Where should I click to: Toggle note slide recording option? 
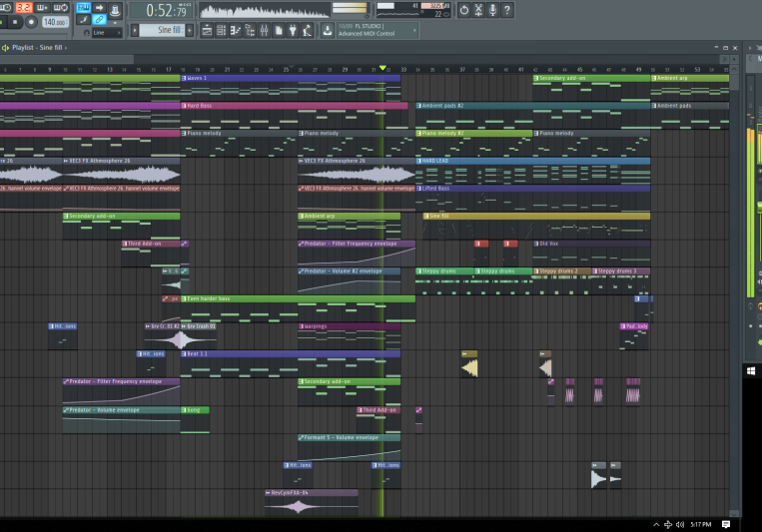tap(84, 20)
